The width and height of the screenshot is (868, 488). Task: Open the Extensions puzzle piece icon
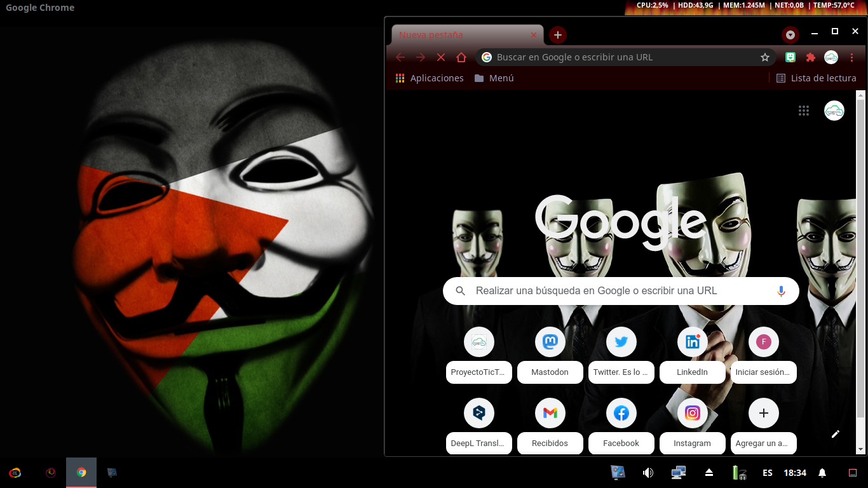[x=810, y=57]
